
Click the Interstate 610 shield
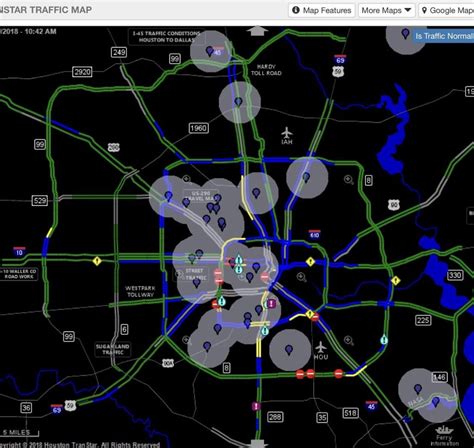(x=314, y=234)
